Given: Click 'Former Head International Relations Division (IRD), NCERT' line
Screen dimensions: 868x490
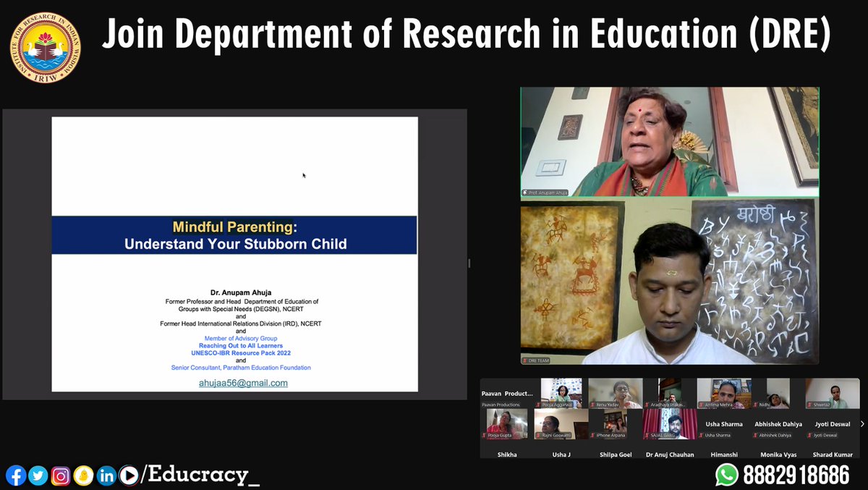Looking at the screenshot, I should tap(241, 324).
